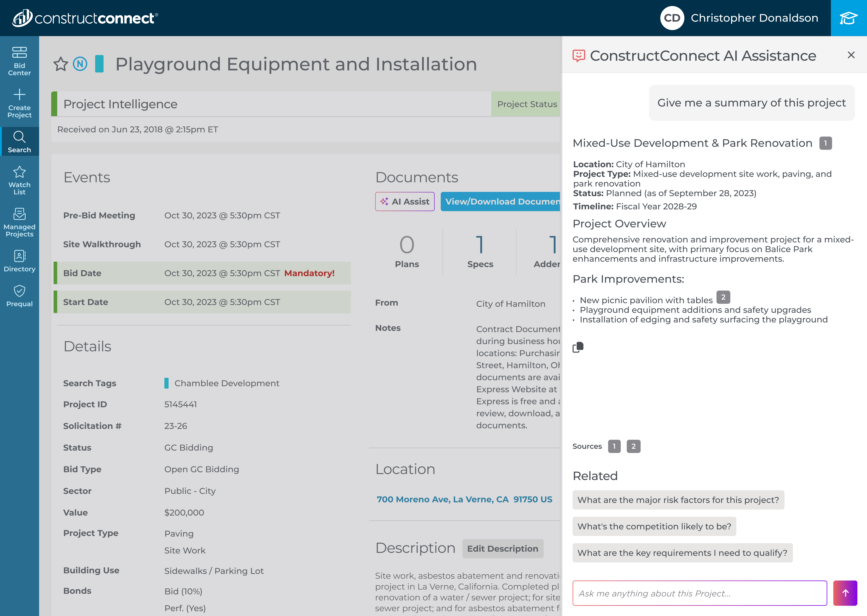This screenshot has width=867, height=616.
Task: Select the Search sidebar menu item
Action: tap(19, 142)
